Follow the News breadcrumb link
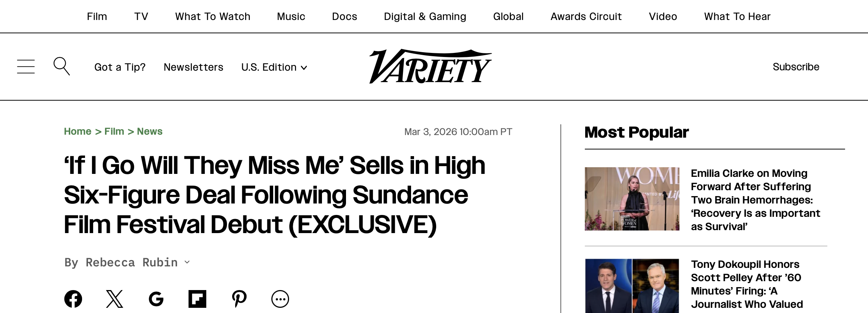 [x=150, y=131]
